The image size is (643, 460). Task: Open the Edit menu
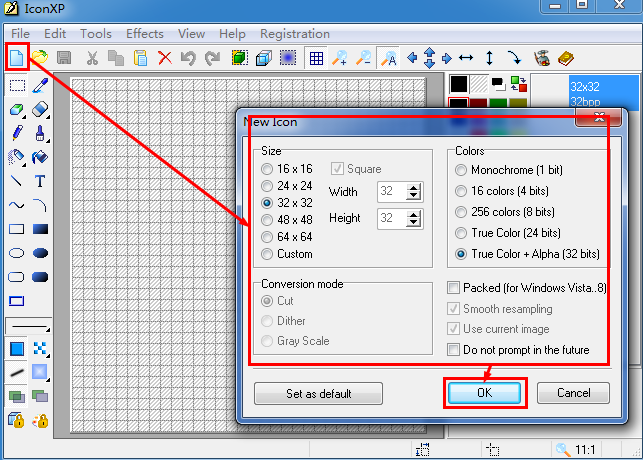tap(55, 34)
